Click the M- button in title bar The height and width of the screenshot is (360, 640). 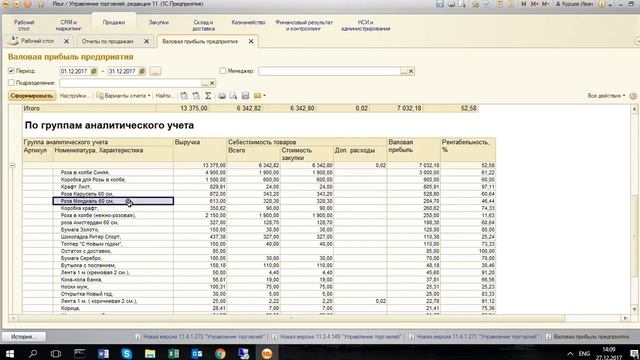[546, 4]
